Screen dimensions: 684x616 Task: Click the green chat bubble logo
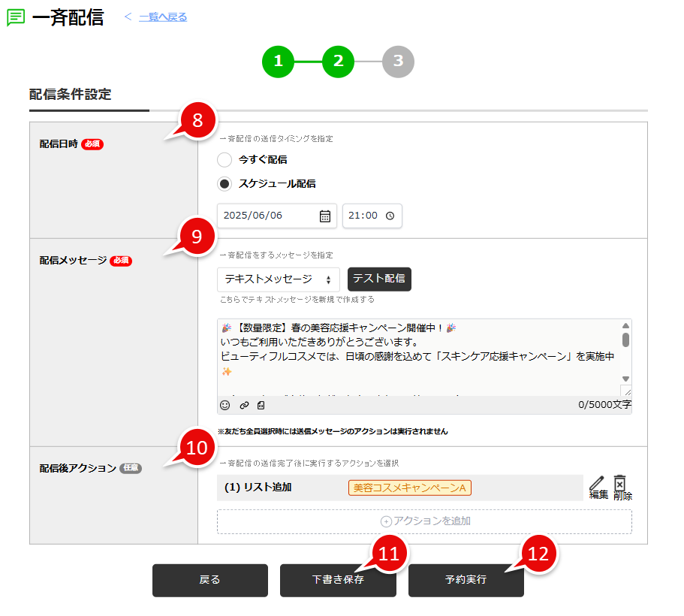coord(14,17)
